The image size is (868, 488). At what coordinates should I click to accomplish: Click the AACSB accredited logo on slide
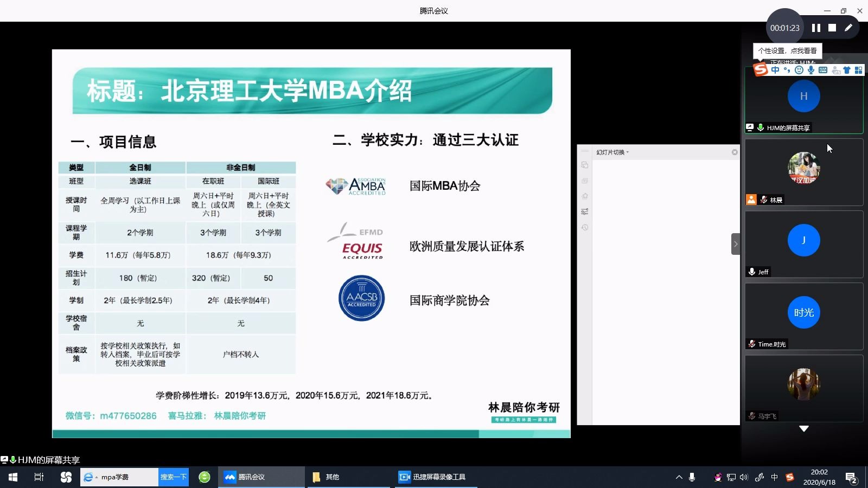361,298
